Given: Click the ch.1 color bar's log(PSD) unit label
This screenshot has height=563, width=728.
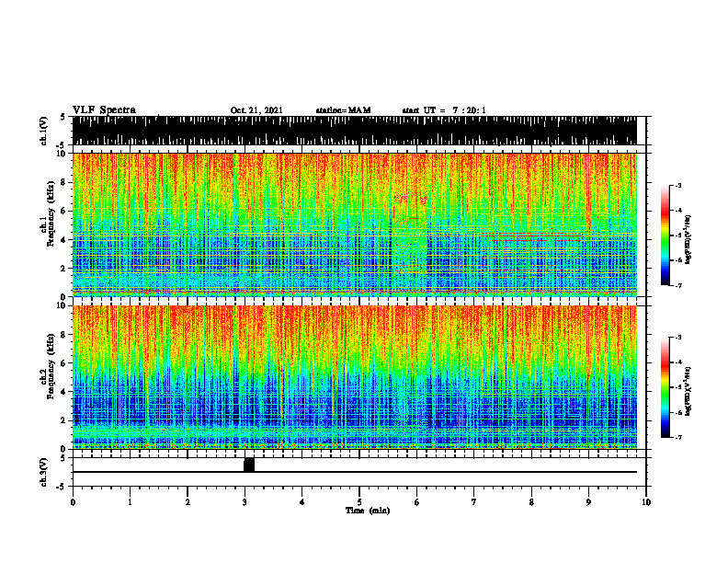Looking at the screenshot, I should (688, 240).
